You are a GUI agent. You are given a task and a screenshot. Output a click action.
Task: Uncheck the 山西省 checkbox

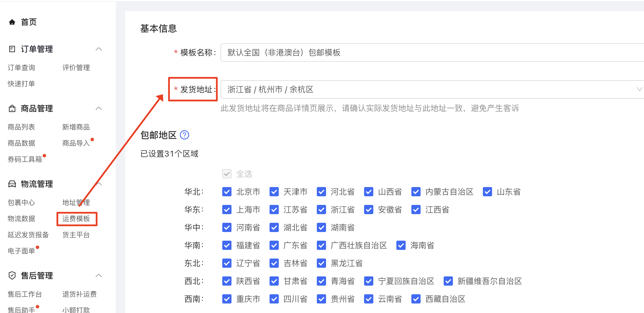pos(369,192)
